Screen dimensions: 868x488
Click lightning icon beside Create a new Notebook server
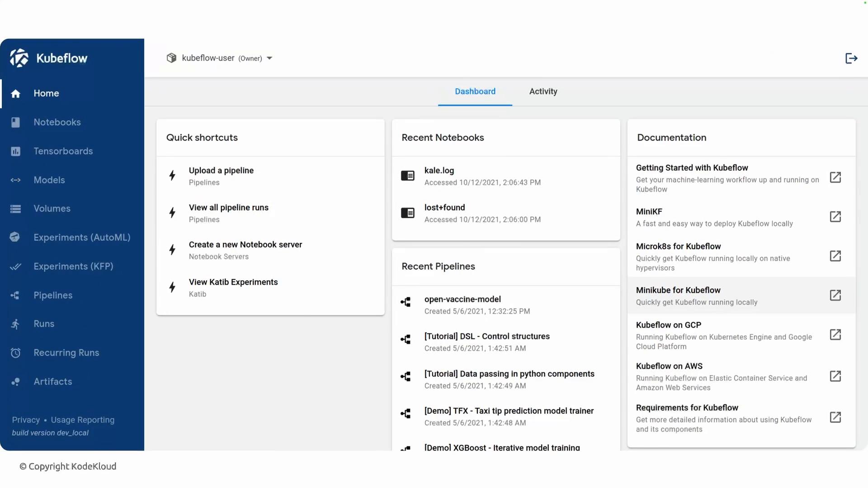[x=172, y=250]
